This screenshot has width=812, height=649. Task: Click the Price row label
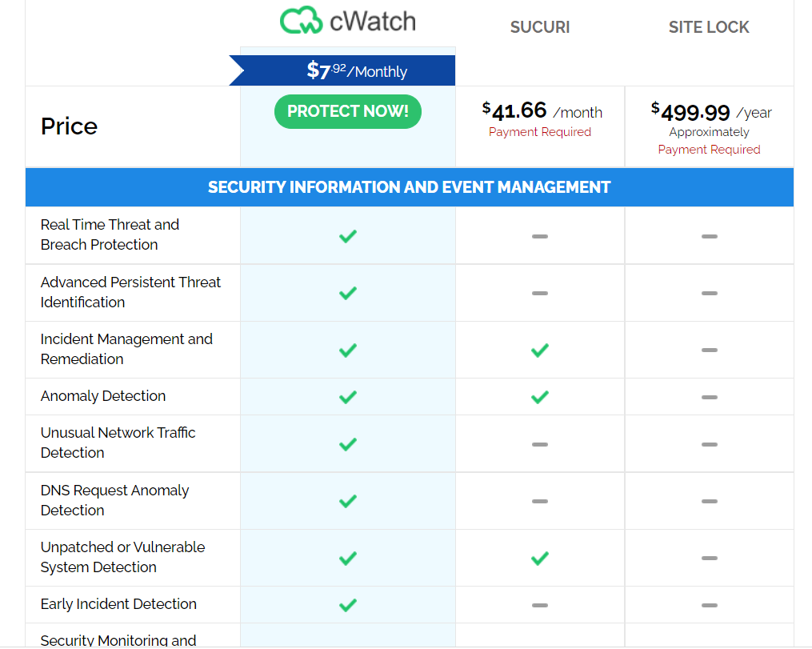[69, 126]
